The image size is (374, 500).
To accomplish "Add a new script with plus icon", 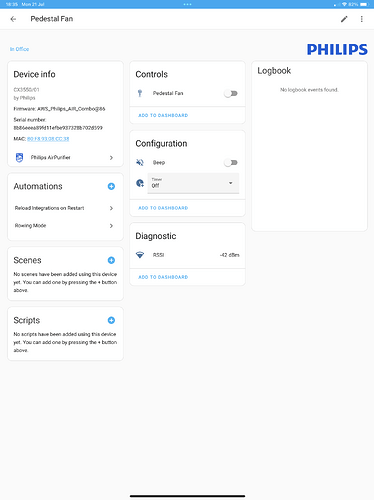I will coord(111,320).
